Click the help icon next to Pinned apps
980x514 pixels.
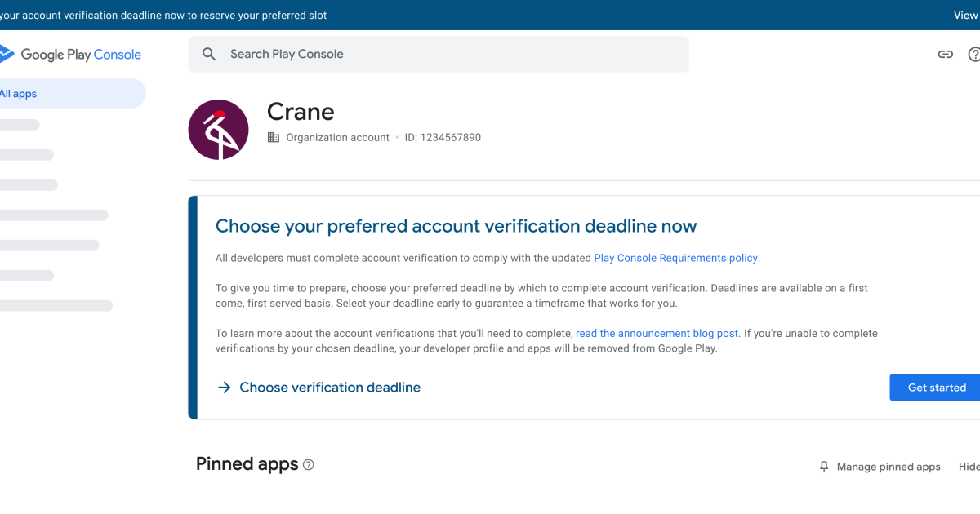tap(308, 464)
